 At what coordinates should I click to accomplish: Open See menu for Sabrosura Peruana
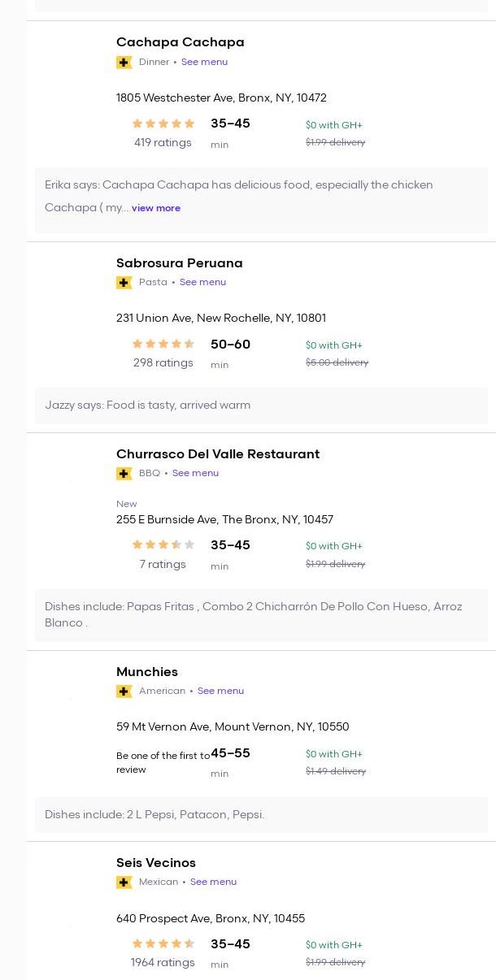click(x=202, y=282)
